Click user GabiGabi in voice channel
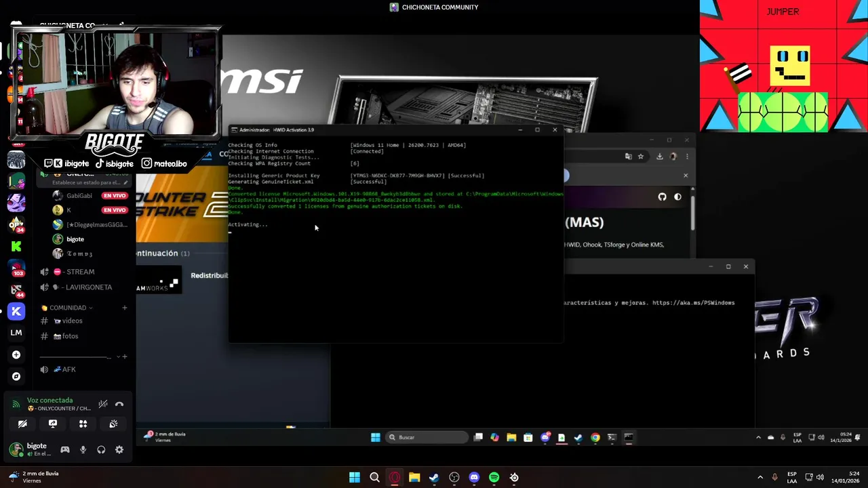This screenshot has width=868, height=488. 79,196
